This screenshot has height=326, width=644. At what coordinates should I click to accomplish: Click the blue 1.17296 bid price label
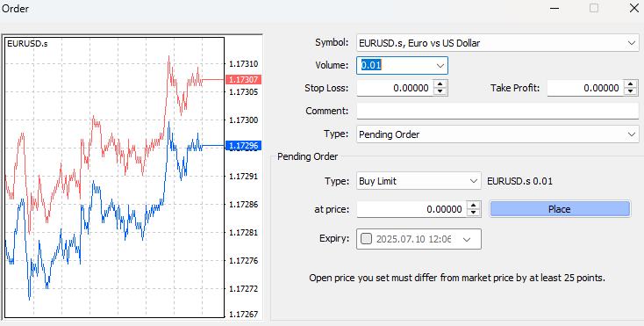pyautogui.click(x=244, y=146)
